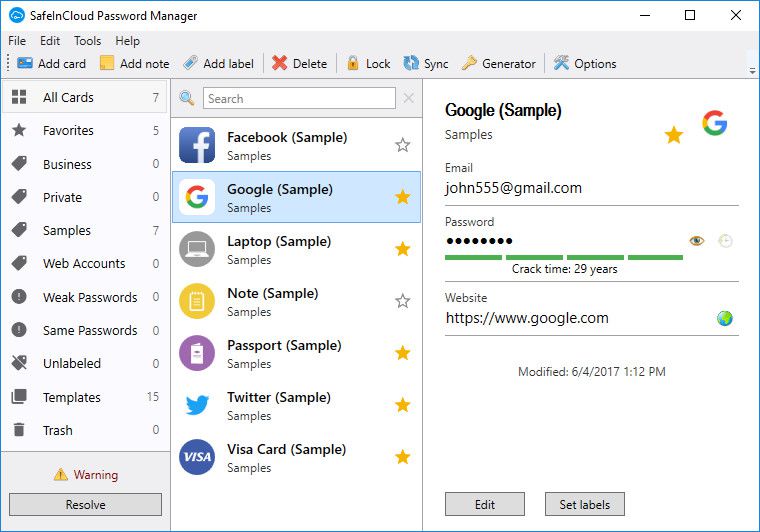The image size is (760, 532).
Task: Open the website via globe icon
Action: 725,318
